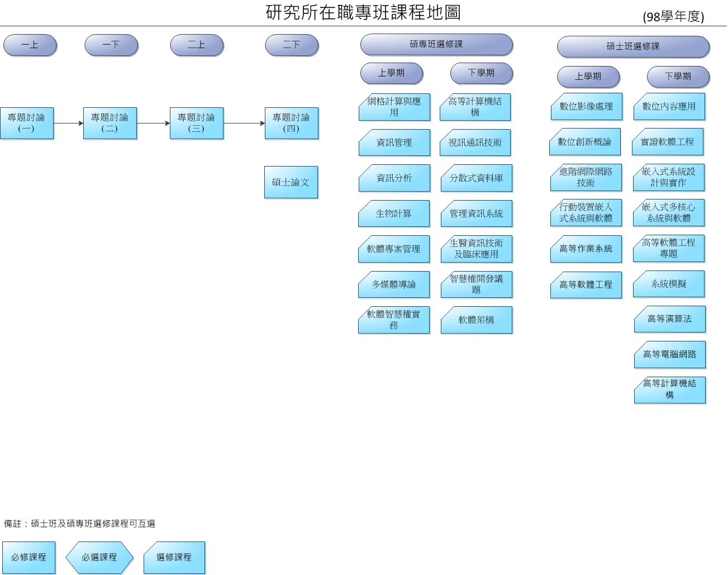Click the 碩士論文 course box
This screenshot has width=728, height=575.
(291, 182)
